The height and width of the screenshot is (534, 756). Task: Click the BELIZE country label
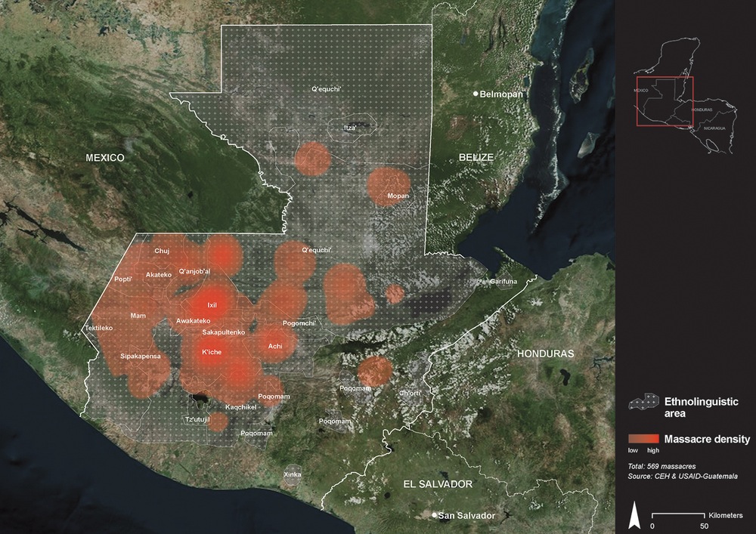click(x=476, y=157)
